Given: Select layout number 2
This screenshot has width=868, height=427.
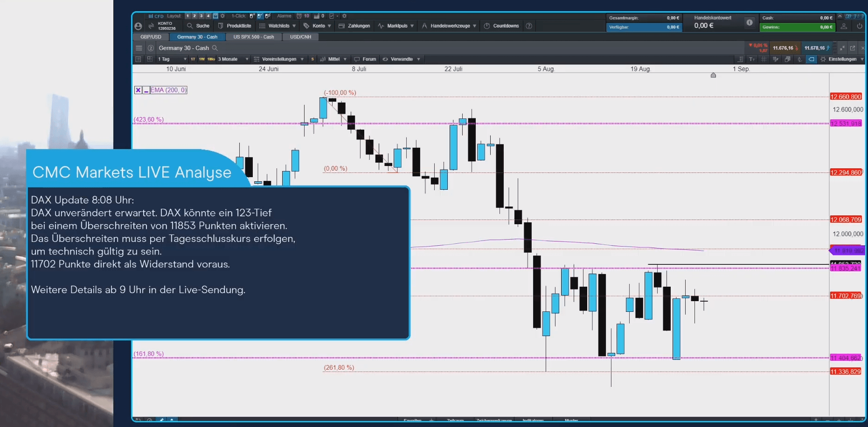Looking at the screenshot, I should click(194, 16).
